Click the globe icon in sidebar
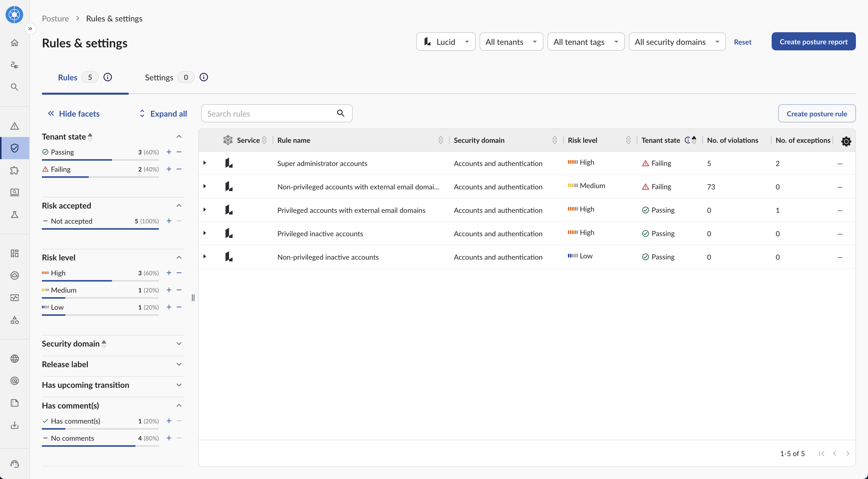The height and width of the screenshot is (479, 868). (14, 358)
